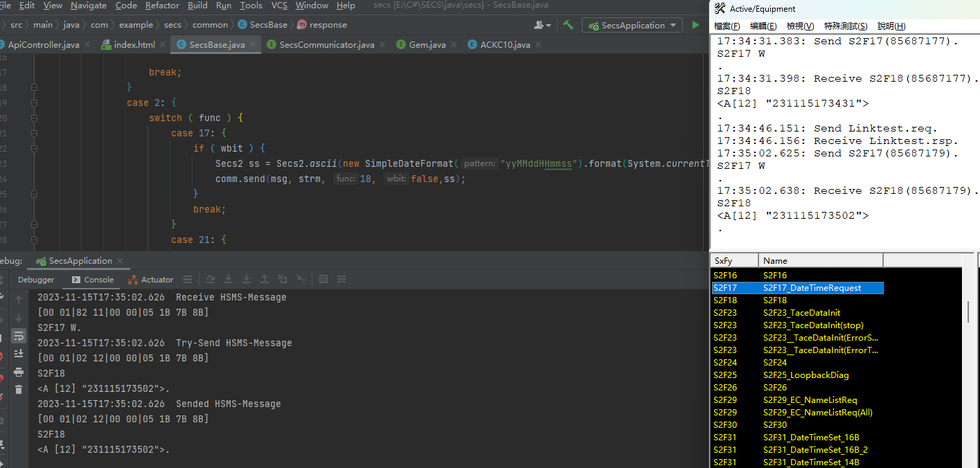Screen dimensions: 980x468
Task: Open 檔案(F) menu in Active/Equipment window
Action: point(727,26)
